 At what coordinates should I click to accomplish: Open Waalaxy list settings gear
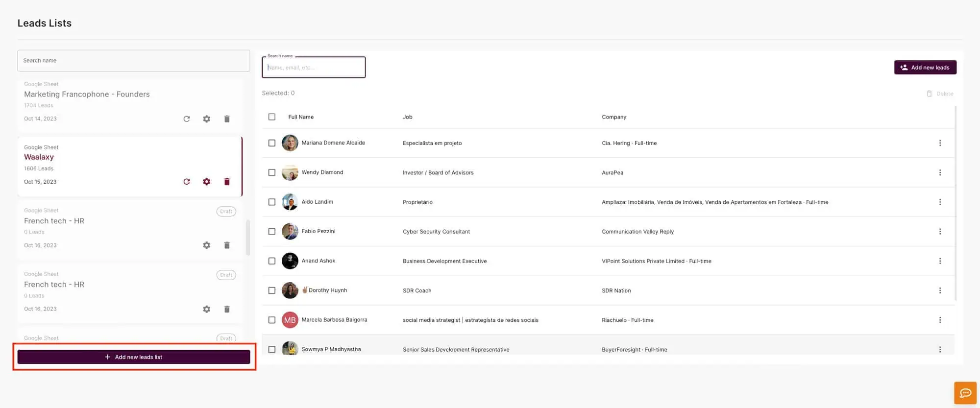coord(207,182)
